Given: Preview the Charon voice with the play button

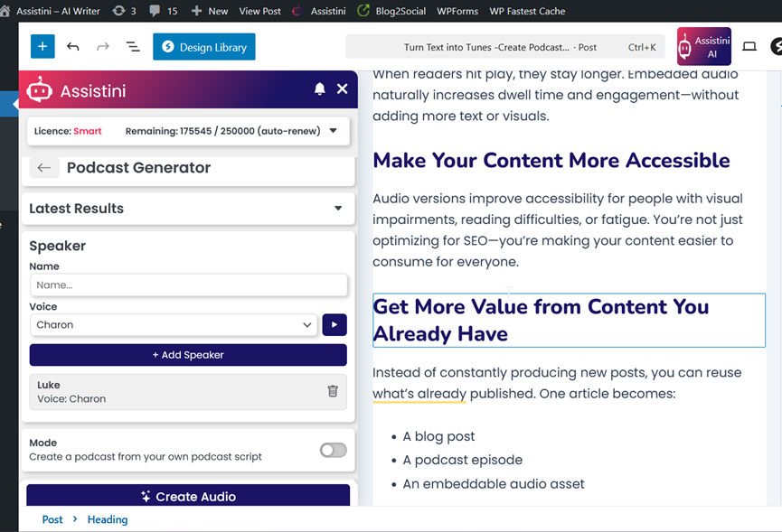Looking at the screenshot, I should [334, 324].
